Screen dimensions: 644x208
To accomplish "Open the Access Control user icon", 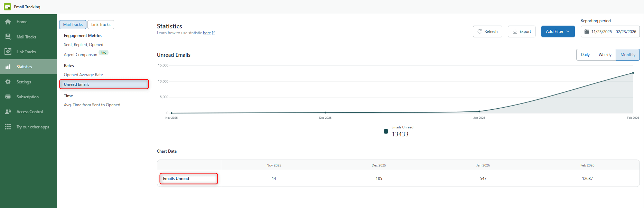I will [8, 111].
